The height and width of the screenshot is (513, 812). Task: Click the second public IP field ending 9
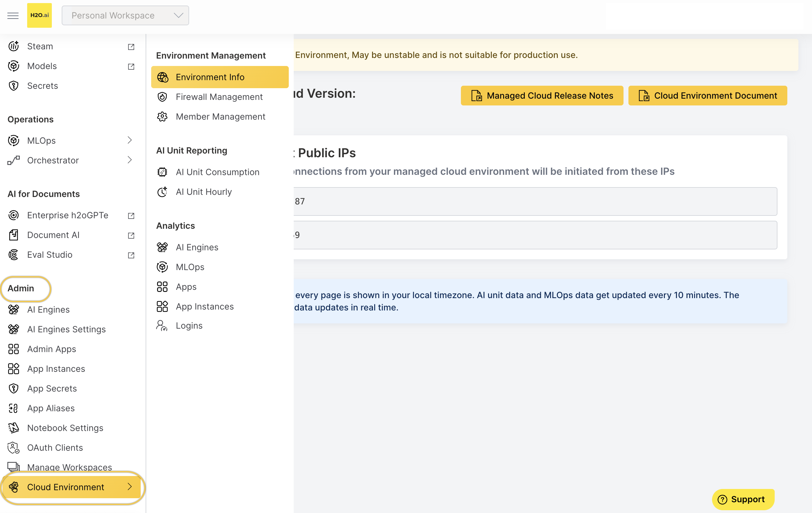(x=535, y=235)
